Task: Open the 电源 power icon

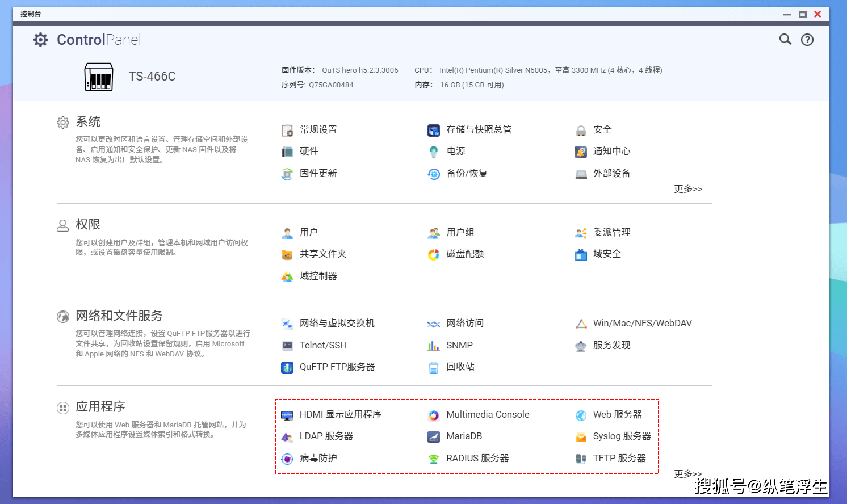Action: point(434,152)
